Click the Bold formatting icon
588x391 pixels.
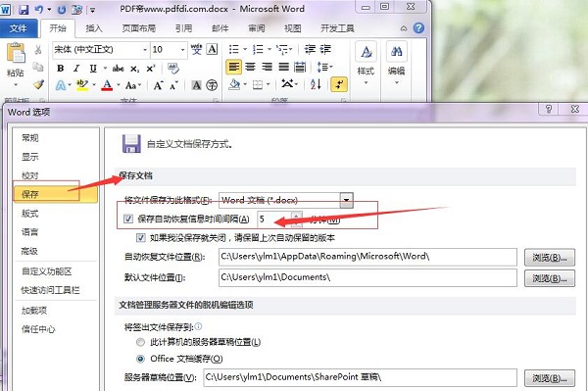click(60, 69)
